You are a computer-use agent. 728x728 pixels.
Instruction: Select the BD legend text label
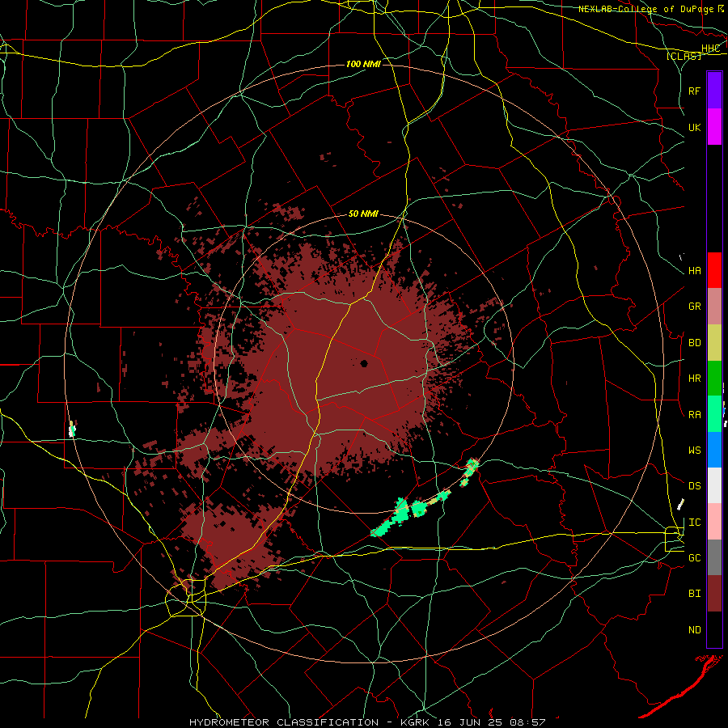pos(694,343)
